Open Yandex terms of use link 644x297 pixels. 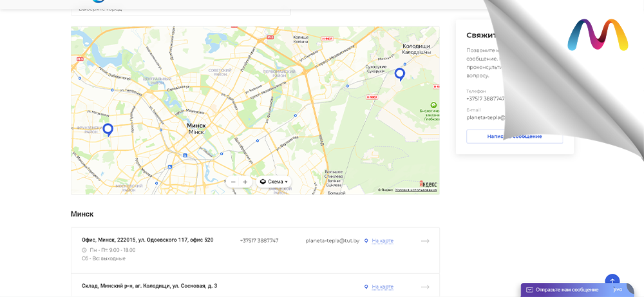[415, 190]
